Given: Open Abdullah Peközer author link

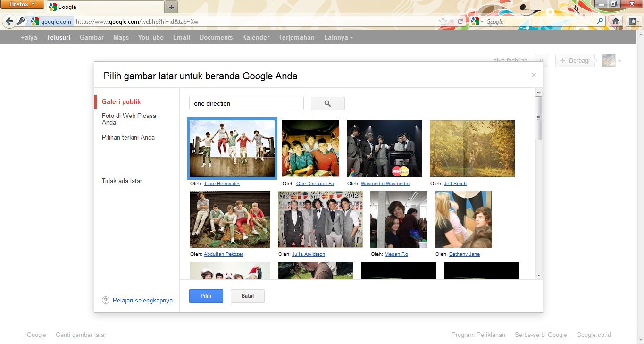Looking at the screenshot, I should pyautogui.click(x=223, y=254).
